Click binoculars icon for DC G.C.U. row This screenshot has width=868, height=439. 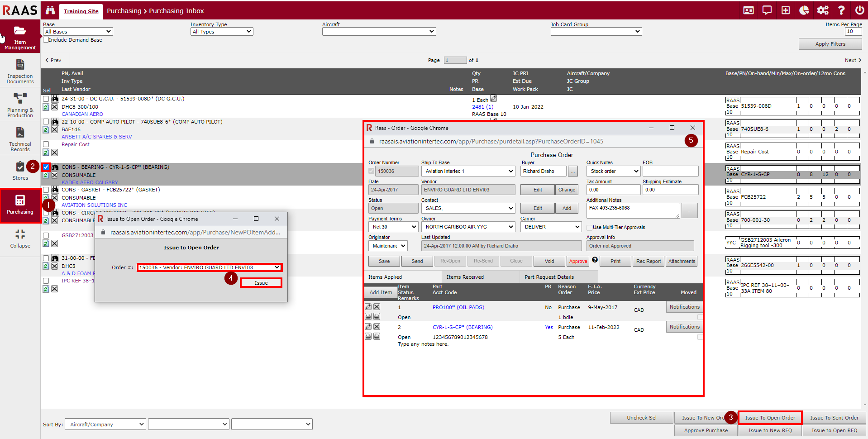click(x=55, y=99)
